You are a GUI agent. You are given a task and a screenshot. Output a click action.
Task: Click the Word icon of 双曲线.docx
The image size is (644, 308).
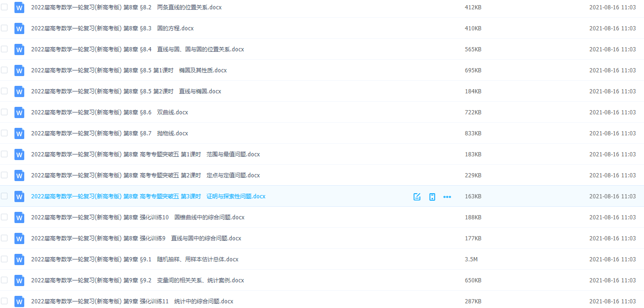(19, 112)
